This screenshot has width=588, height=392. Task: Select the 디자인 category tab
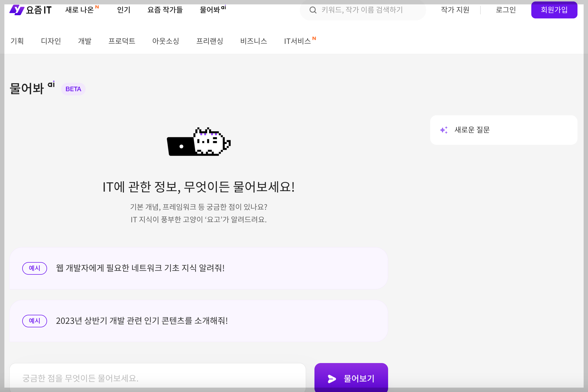point(51,41)
